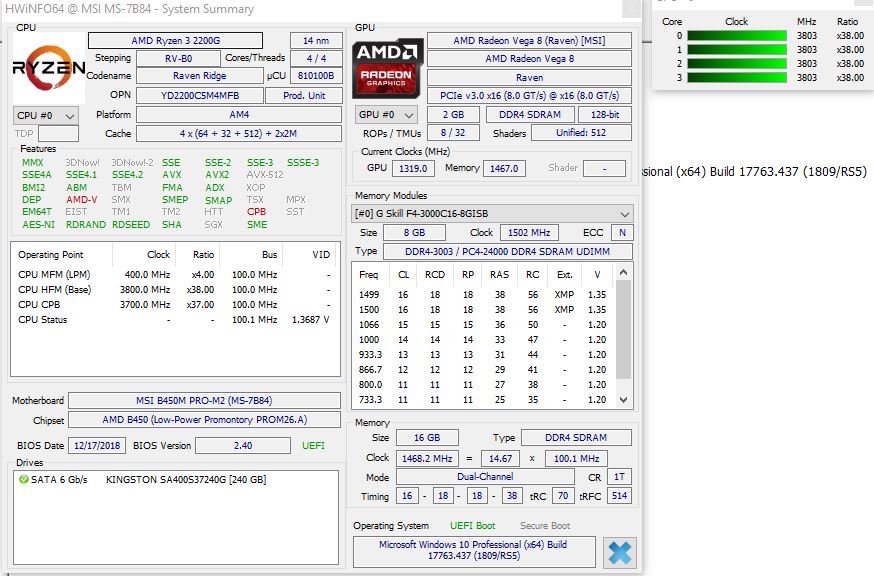Select the KINGSTON SA400S37240G drive entry
The image size is (874, 576).
186,480
